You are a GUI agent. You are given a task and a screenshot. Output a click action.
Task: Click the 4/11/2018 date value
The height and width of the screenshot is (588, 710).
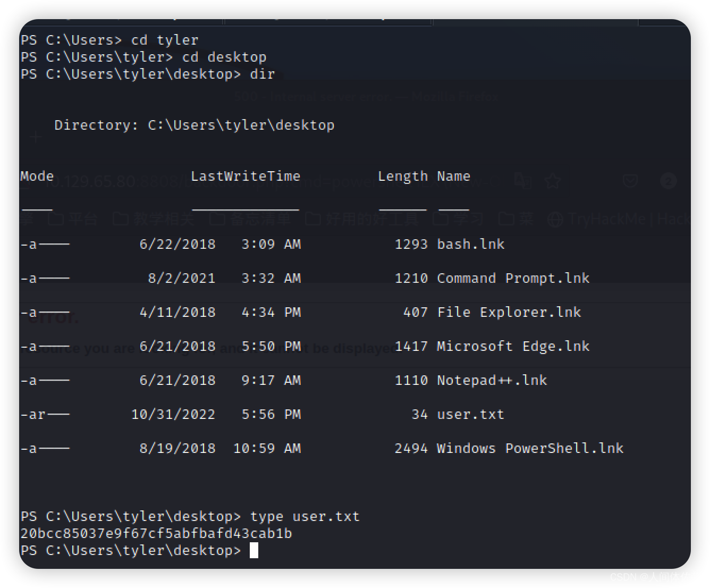177,312
